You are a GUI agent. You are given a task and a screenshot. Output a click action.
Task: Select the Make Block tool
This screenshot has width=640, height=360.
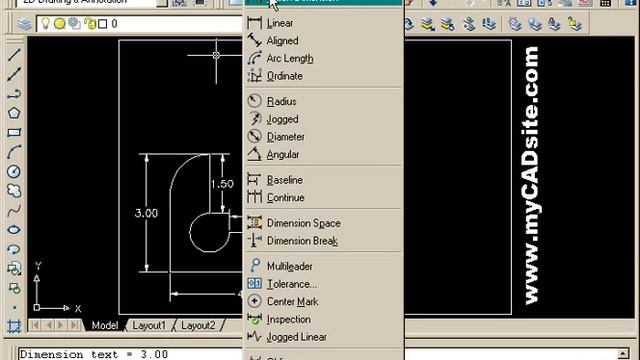click(14, 288)
